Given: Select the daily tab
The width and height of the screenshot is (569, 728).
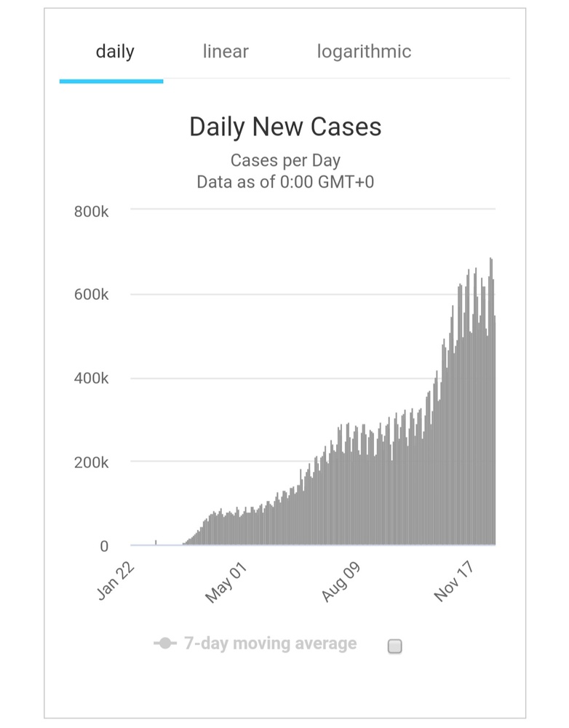Looking at the screenshot, I should 114,51.
